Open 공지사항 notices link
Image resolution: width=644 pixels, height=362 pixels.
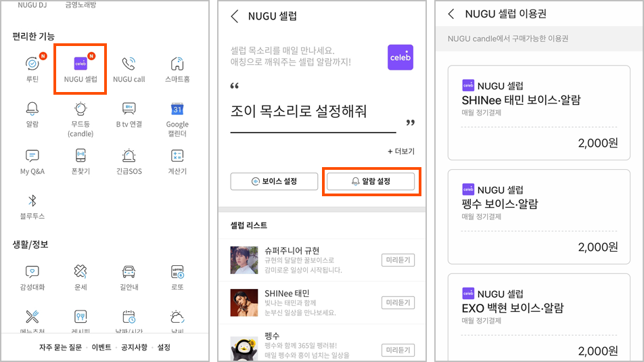(134, 347)
